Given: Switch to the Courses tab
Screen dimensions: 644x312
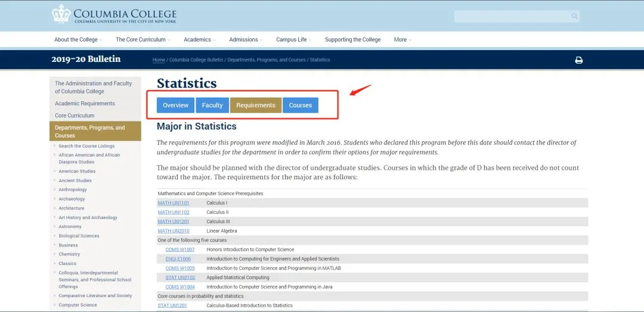Looking at the screenshot, I should point(300,105).
